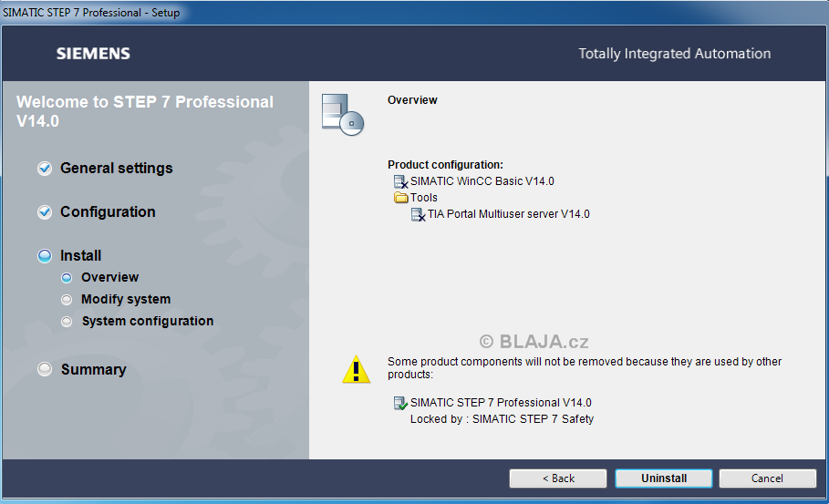Viewport: 829px width, 504px height.
Task: Select the Tools folder entry
Action: click(424, 198)
